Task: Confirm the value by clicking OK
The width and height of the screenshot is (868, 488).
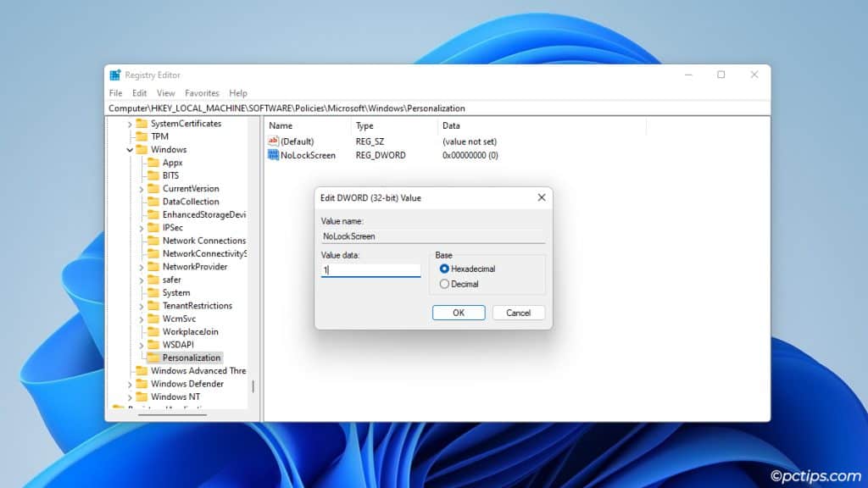Action: click(458, 313)
